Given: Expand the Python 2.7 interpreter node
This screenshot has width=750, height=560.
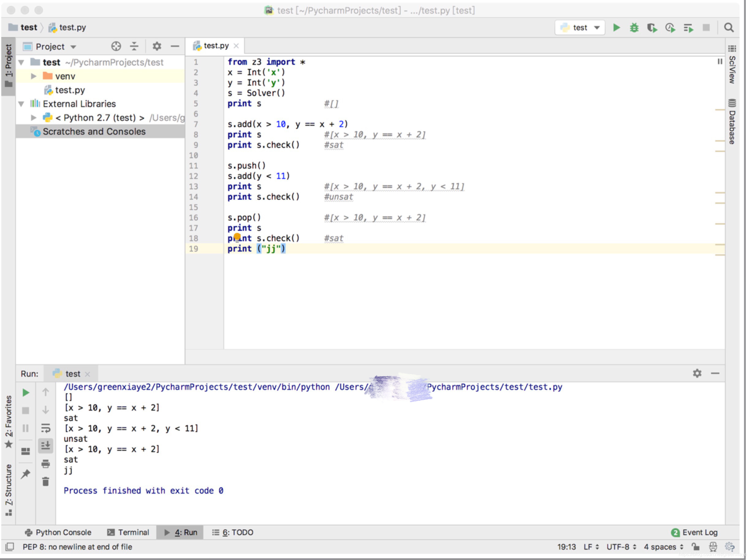Looking at the screenshot, I should point(34,118).
